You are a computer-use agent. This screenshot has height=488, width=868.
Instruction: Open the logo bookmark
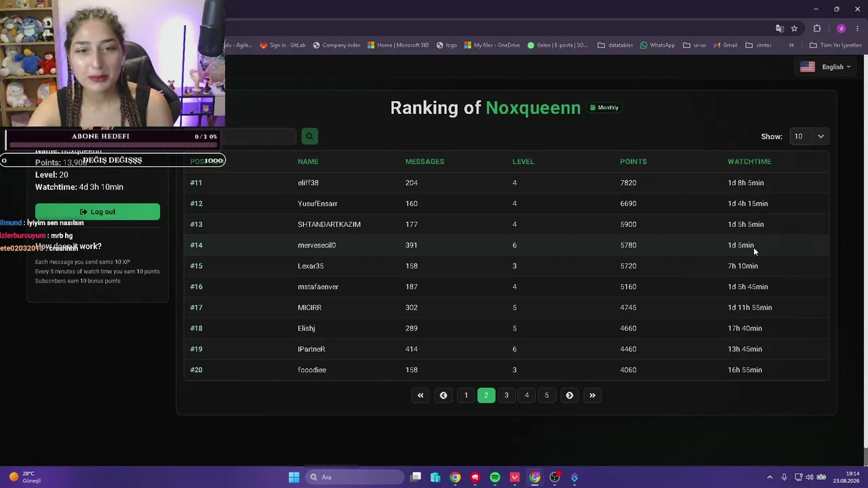[x=446, y=45]
